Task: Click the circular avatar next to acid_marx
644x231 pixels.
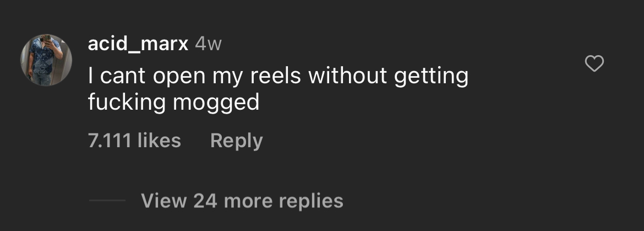Action: pos(46,60)
